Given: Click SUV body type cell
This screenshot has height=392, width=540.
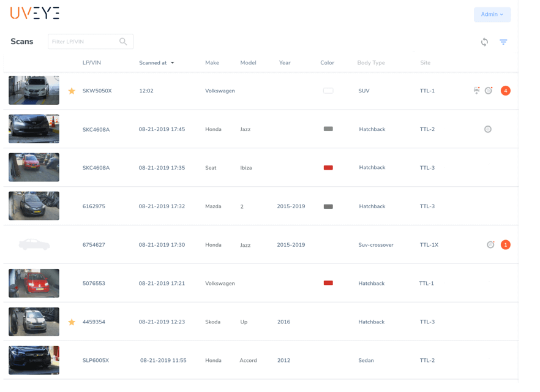Looking at the screenshot, I should (364, 91).
